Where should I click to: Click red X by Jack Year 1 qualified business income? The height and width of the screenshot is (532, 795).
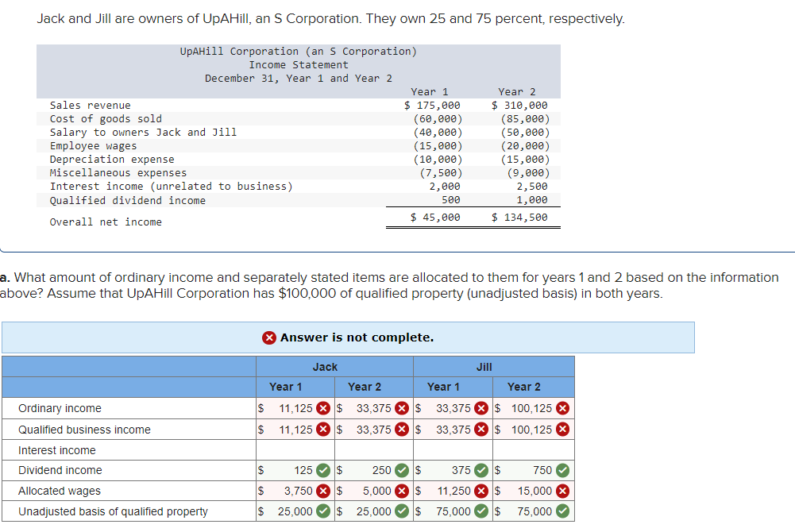[323, 430]
